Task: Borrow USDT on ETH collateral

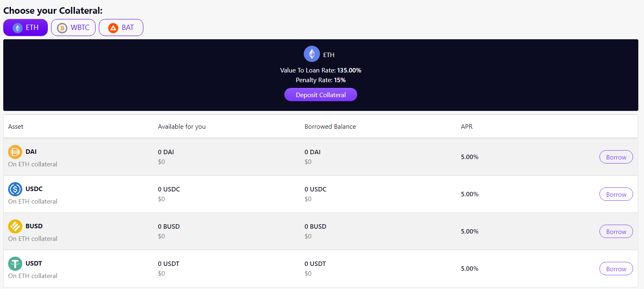Action: (x=616, y=269)
